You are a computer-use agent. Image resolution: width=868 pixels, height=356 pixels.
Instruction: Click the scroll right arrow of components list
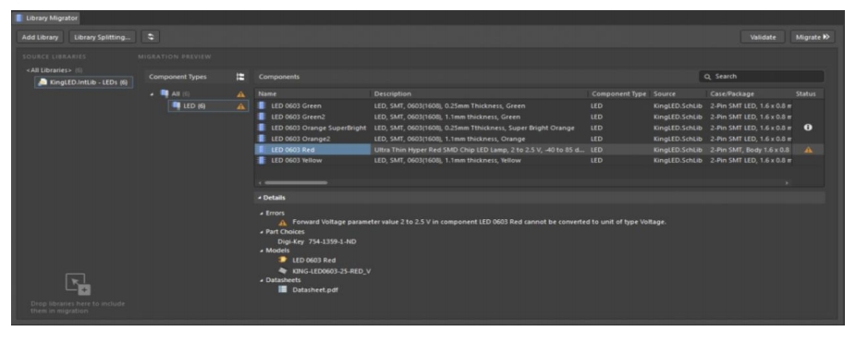(x=788, y=183)
